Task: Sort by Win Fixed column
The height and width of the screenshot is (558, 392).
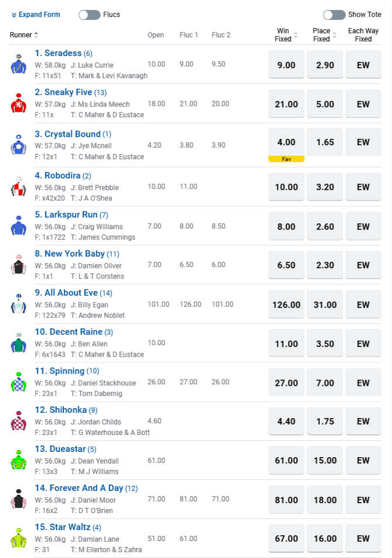Action: pos(296,35)
